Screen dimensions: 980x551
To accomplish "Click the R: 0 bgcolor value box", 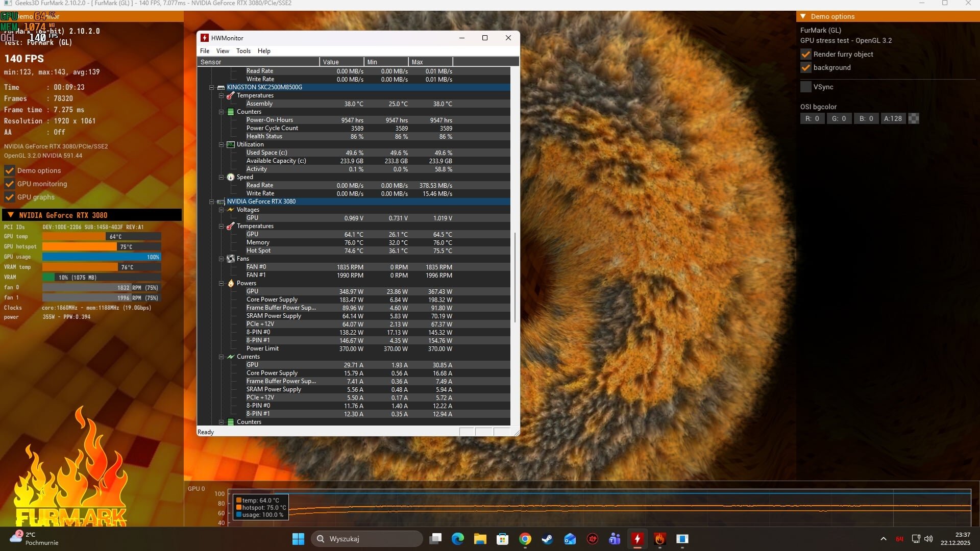I will (x=812, y=118).
